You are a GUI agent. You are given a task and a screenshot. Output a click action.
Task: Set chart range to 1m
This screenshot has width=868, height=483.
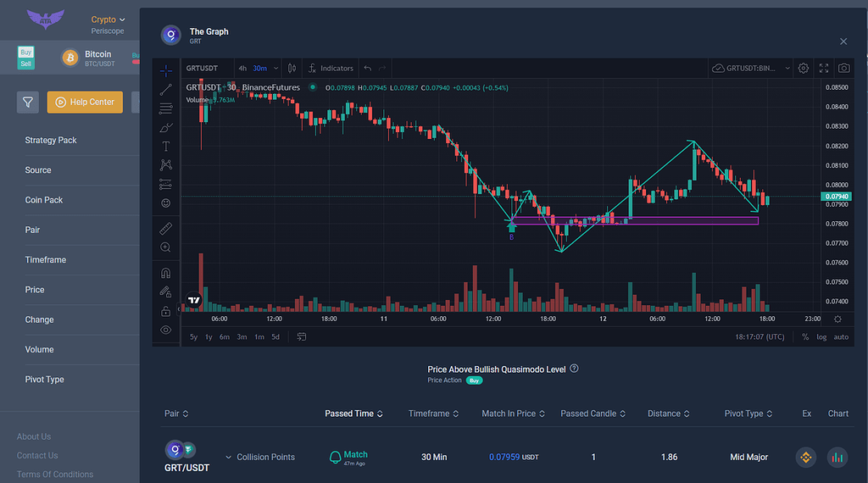259,336
